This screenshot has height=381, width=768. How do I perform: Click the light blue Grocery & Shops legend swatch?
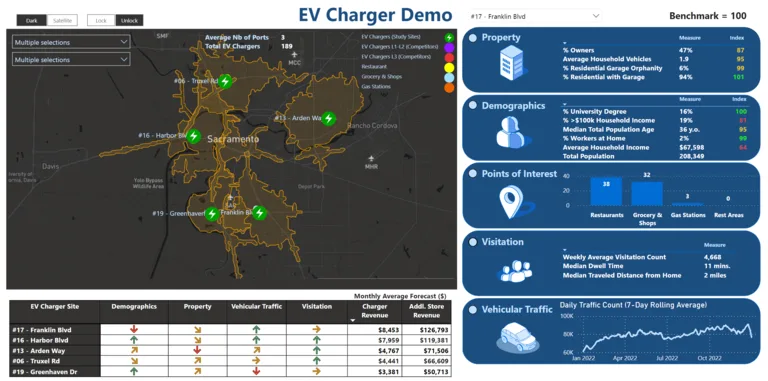449,77
